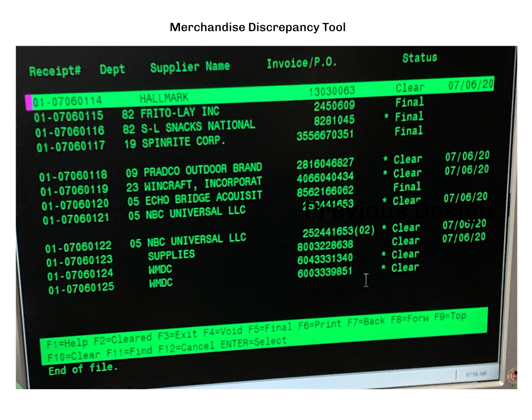The height and width of the screenshot is (420, 532).
Task: Click the ENTER=Select label
Action: 253,342
